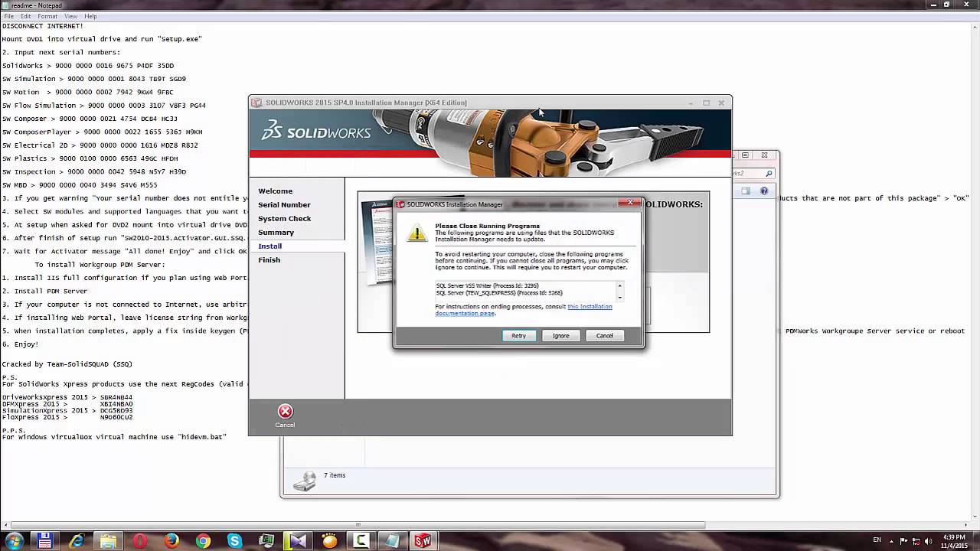Select Finish step in the installer sidebar

click(x=269, y=260)
